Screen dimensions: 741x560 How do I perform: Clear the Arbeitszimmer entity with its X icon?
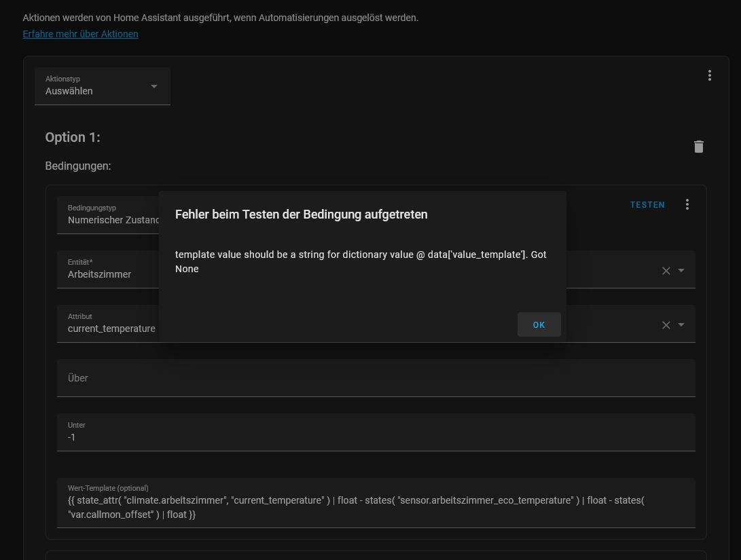[x=666, y=271]
